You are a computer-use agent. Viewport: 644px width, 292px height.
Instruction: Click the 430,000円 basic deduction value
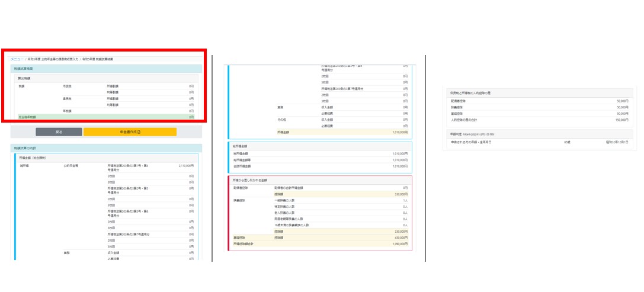click(401, 238)
